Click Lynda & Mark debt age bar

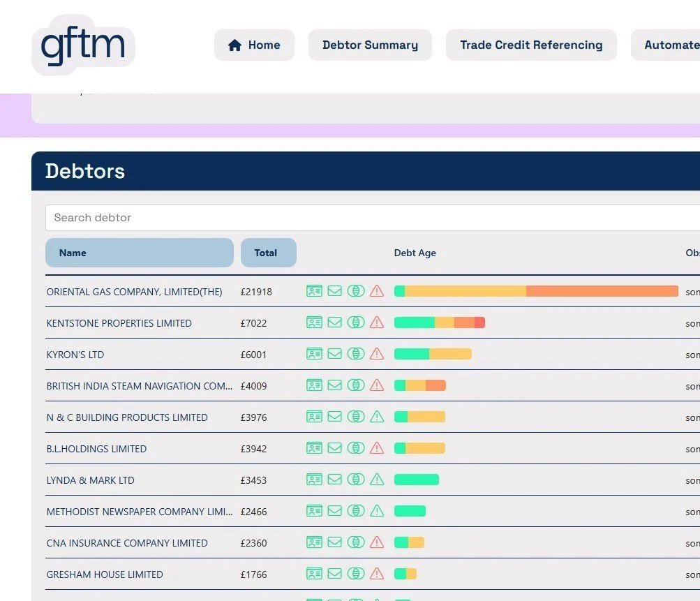point(417,480)
